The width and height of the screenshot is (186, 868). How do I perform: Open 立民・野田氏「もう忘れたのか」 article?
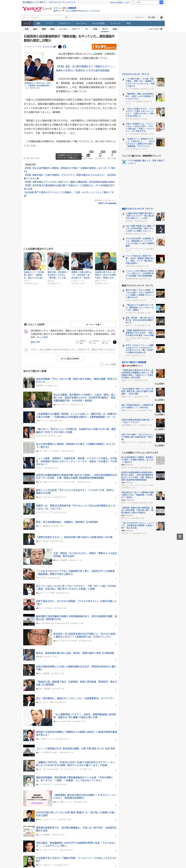point(85,555)
